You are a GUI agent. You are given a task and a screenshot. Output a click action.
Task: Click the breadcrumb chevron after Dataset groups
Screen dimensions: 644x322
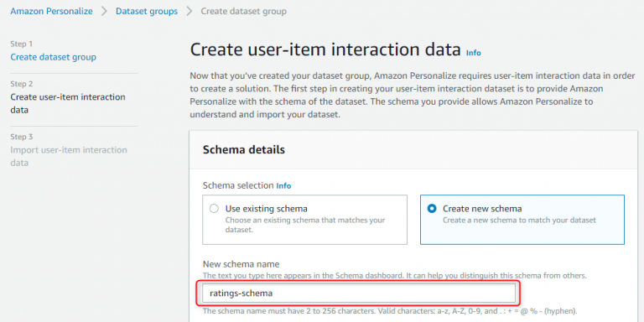pos(190,11)
